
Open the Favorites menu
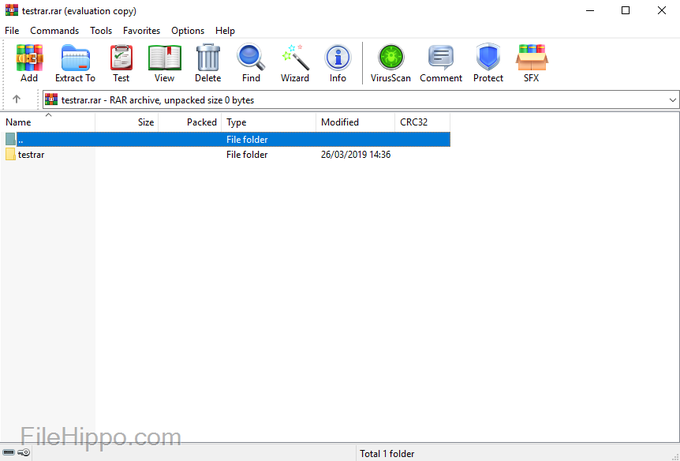(x=141, y=31)
